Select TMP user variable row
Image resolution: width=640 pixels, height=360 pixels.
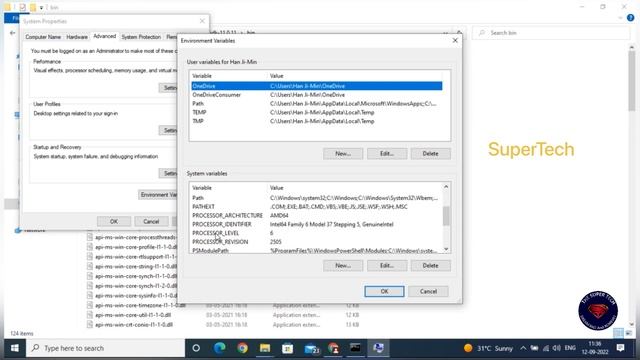click(317, 121)
